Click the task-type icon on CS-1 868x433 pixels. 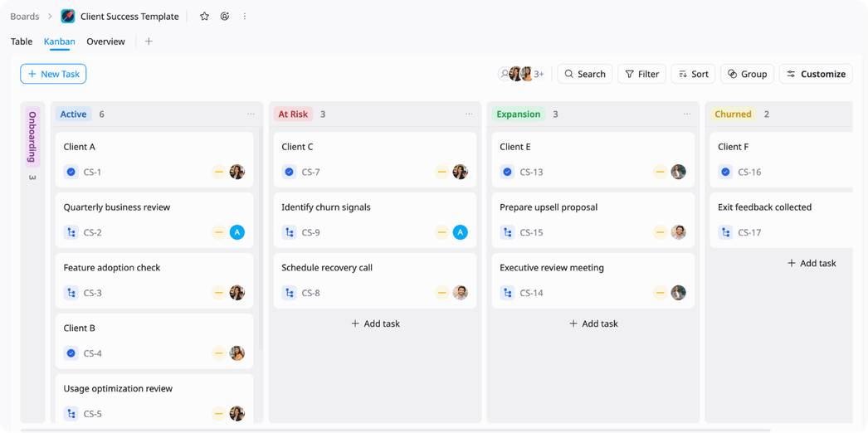[x=71, y=172]
